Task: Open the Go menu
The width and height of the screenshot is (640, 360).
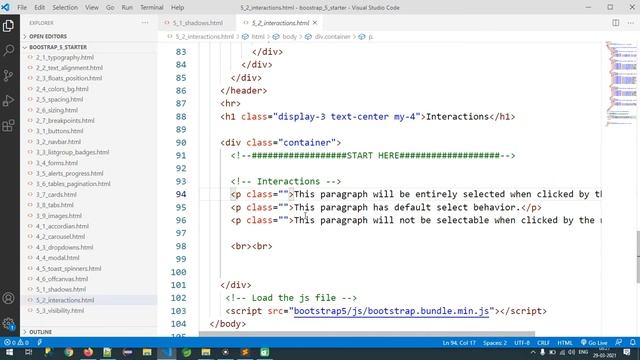Action: (x=110, y=7)
